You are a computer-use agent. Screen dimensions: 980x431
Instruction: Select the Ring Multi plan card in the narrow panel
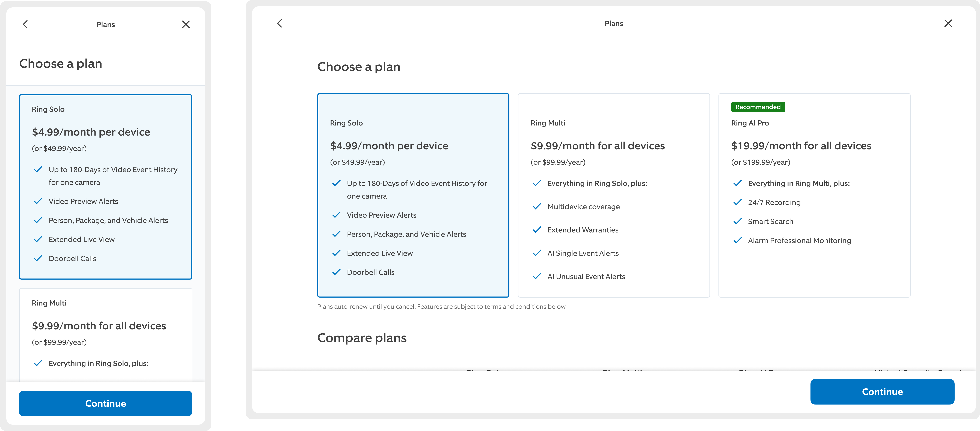point(106,335)
